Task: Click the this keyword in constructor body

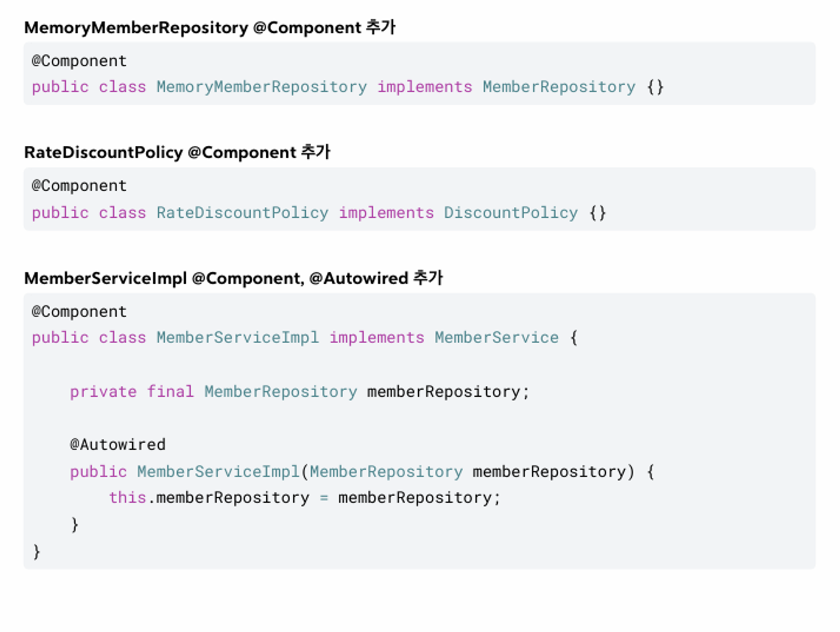Action: (127, 498)
